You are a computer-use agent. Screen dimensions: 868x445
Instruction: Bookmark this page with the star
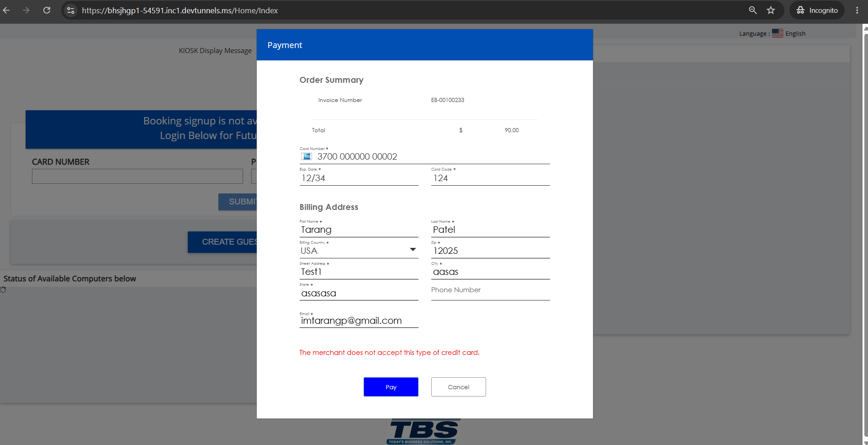click(x=771, y=10)
